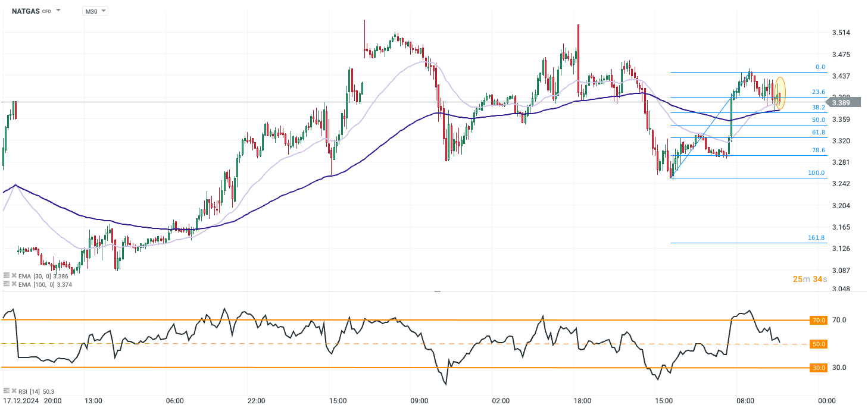
Task: Grab the pane divider handle above RSI
Action: click(x=438, y=291)
